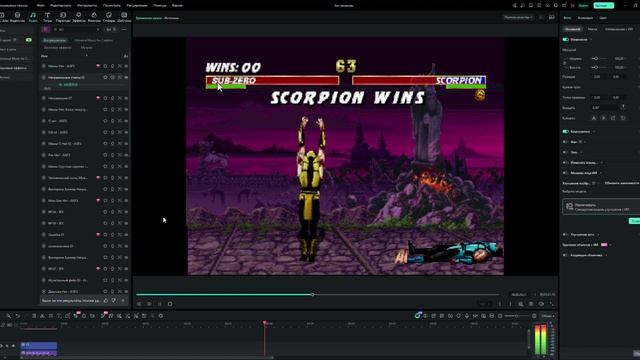
Task: Toggle the Transform section switch
Action: click(566, 40)
